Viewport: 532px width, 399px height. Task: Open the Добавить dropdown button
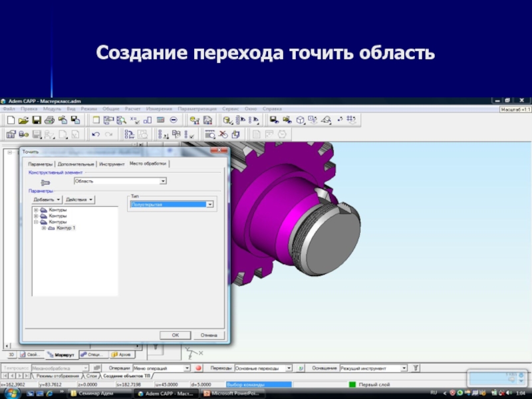pos(47,199)
